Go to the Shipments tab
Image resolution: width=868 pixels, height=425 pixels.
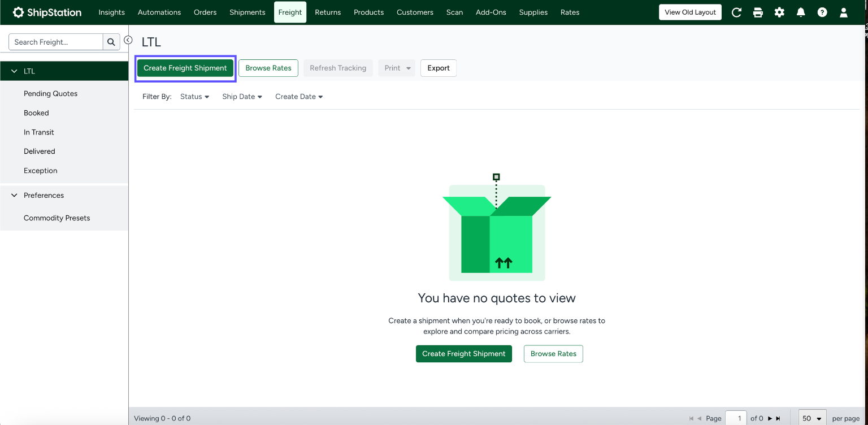coord(248,12)
